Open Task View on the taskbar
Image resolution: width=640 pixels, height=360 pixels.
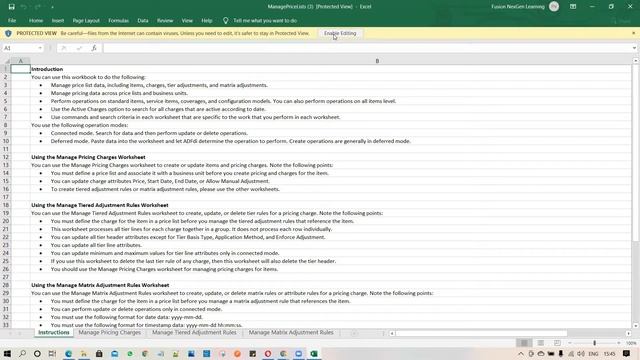(52, 353)
